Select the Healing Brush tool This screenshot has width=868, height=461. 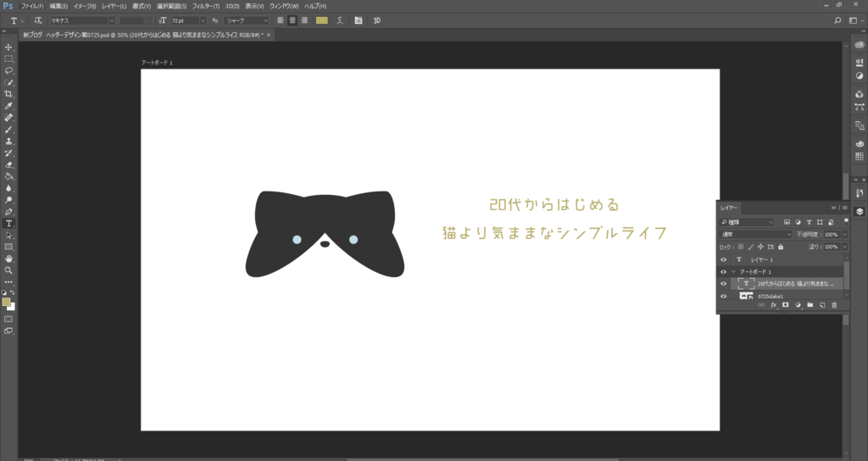8,118
